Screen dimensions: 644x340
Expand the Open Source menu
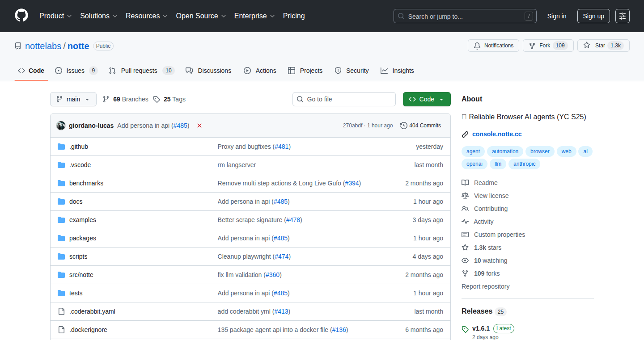click(x=201, y=16)
